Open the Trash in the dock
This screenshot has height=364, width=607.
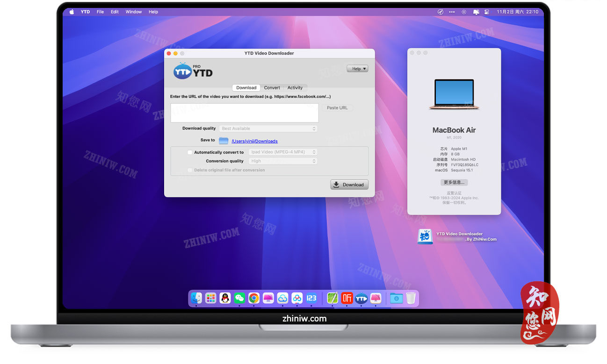[x=411, y=298]
